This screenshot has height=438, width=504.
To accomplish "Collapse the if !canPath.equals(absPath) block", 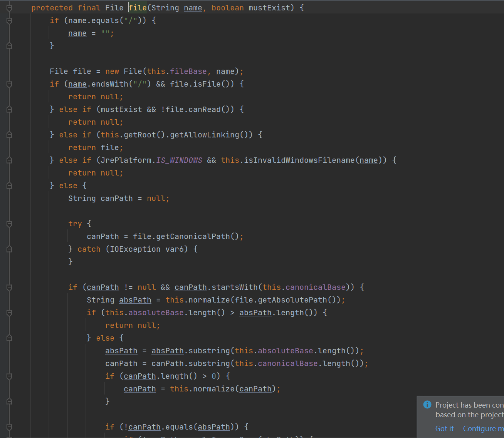I will click(9, 427).
